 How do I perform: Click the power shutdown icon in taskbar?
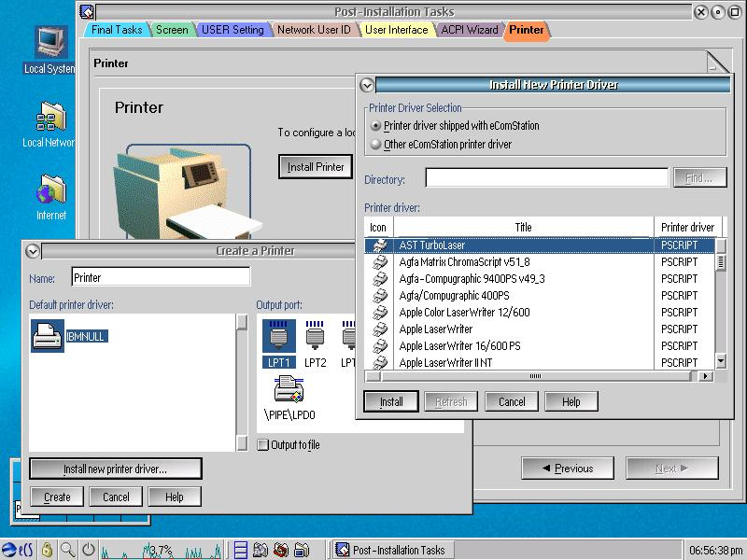point(89,550)
